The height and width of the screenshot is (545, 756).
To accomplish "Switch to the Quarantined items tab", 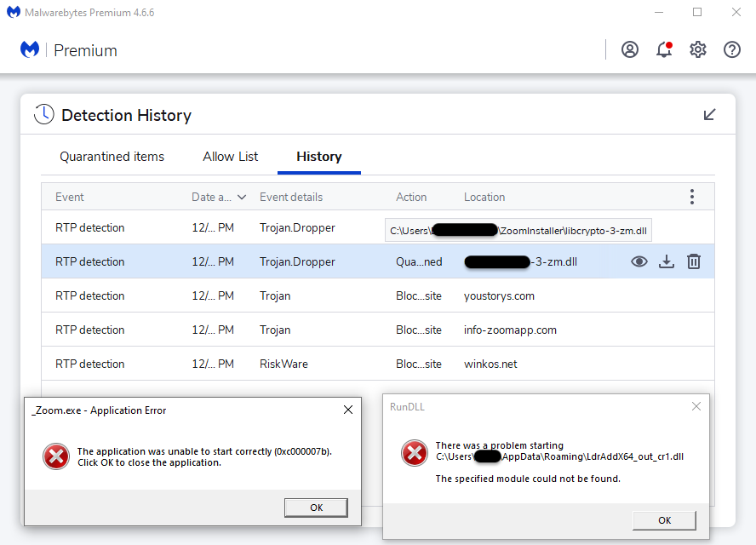I will tap(112, 157).
